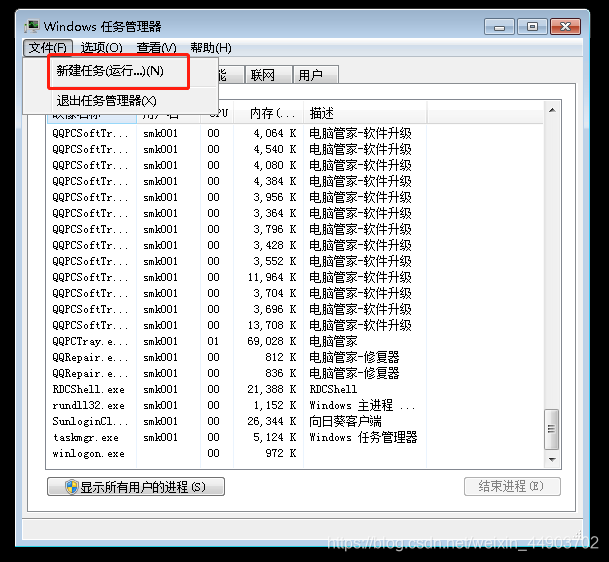Minimize the Task Manager window
The image size is (609, 562).
499,27
